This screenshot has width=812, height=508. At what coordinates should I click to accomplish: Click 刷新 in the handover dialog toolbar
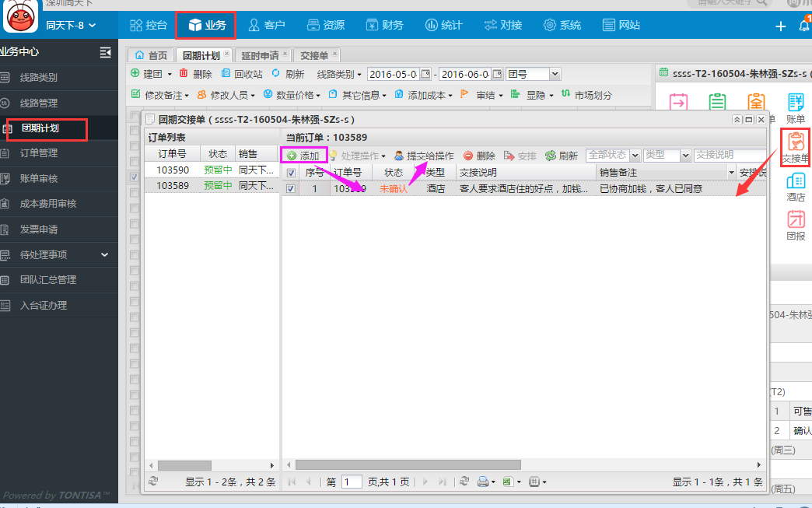pos(562,156)
